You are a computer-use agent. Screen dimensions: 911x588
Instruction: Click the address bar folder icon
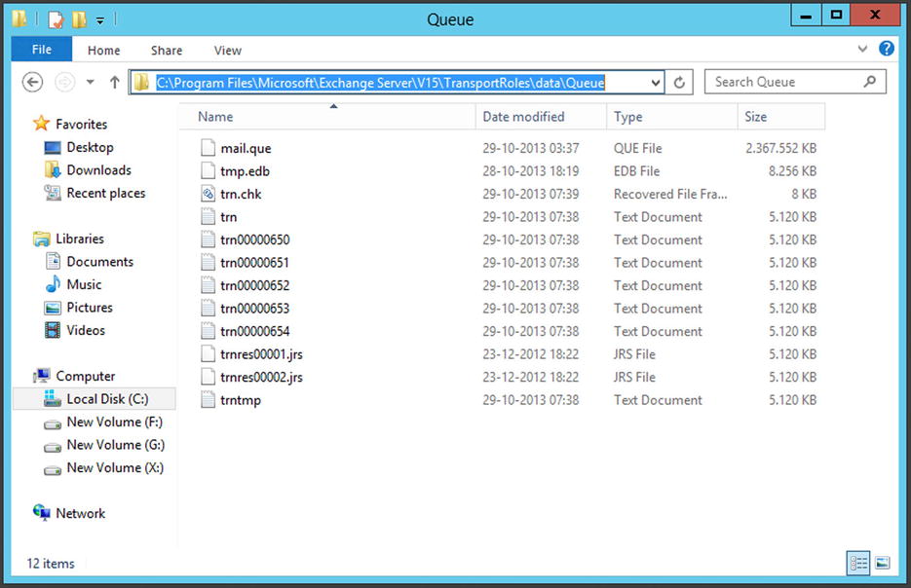[141, 83]
